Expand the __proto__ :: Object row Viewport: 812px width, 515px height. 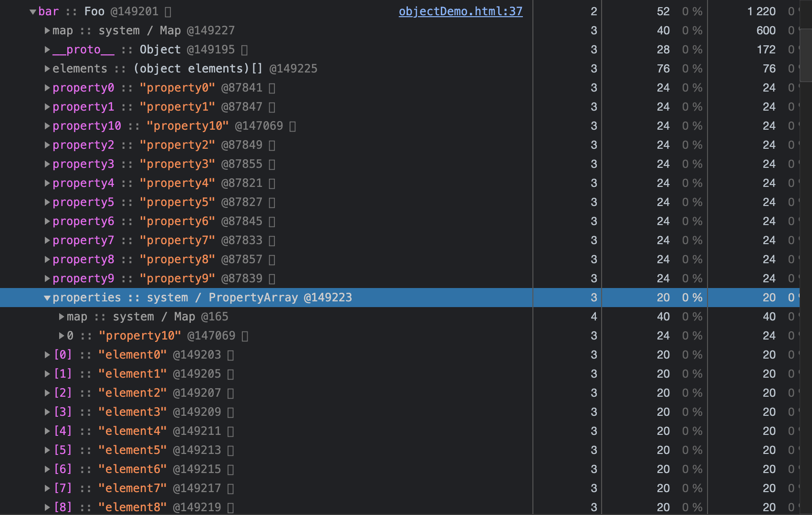(47, 50)
